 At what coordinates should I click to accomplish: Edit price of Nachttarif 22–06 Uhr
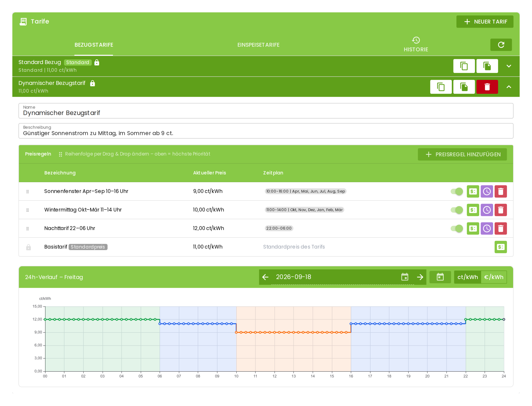473,229
